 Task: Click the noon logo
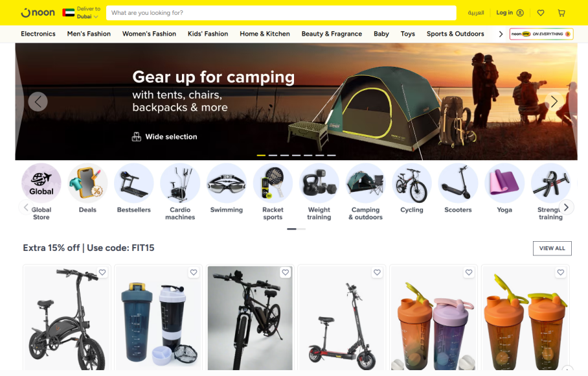click(38, 13)
